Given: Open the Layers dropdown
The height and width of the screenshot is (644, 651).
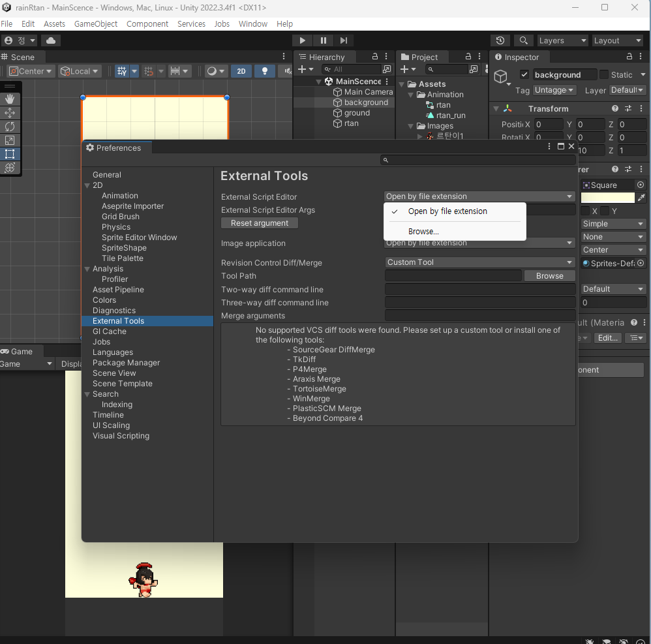Looking at the screenshot, I should coord(562,40).
